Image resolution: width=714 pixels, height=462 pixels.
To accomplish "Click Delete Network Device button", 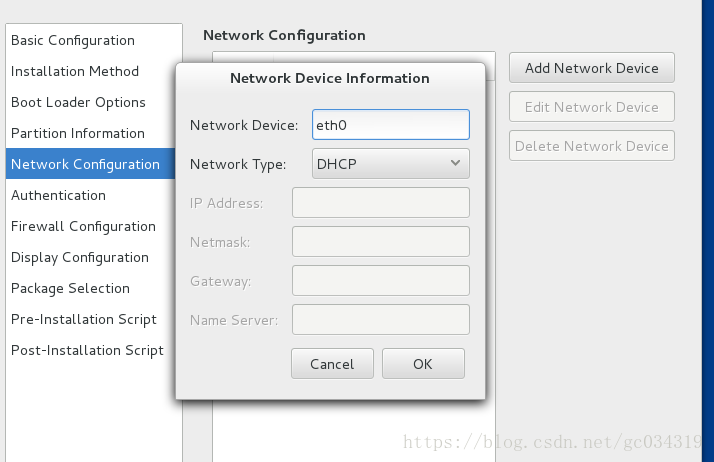I will click(592, 146).
